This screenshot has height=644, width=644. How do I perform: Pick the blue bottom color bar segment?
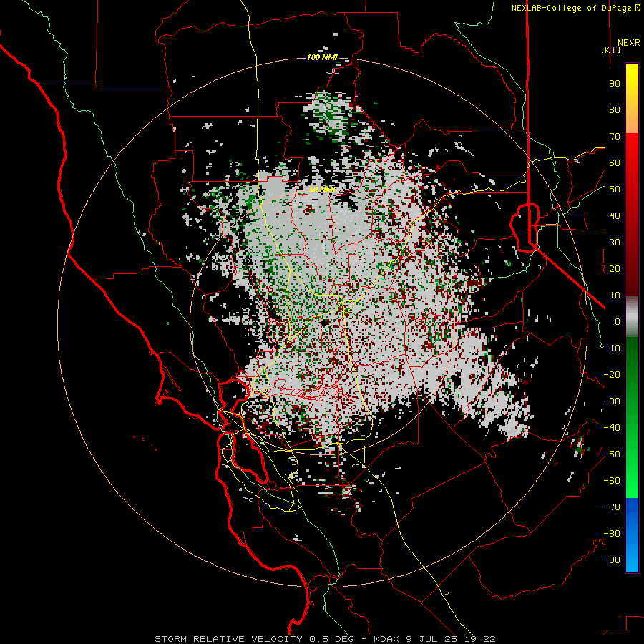[x=632, y=535]
